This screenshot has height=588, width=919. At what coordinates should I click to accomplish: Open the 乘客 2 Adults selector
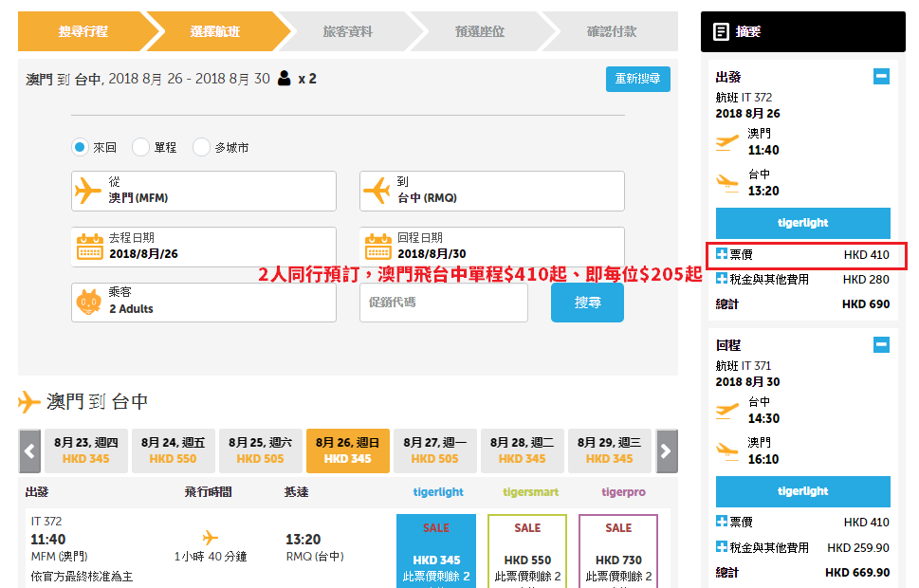(x=204, y=303)
